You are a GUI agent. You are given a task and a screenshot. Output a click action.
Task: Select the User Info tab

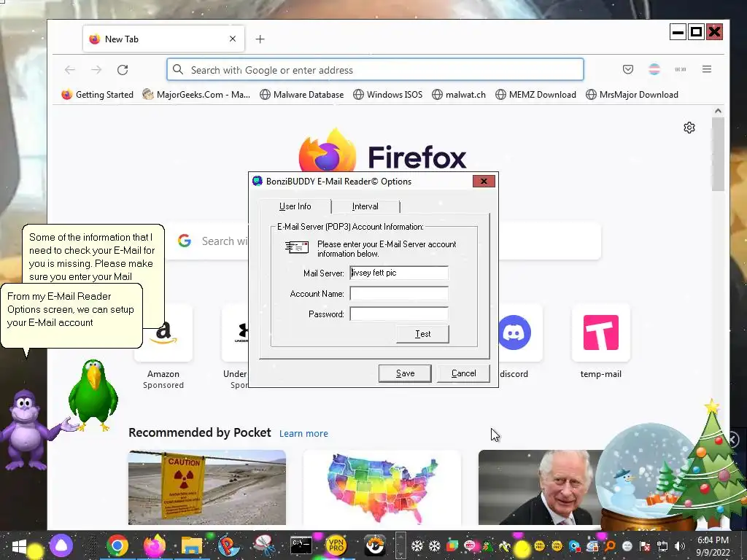(295, 206)
